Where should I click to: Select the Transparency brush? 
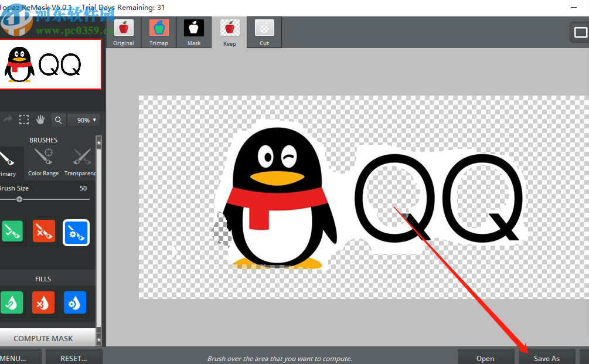point(79,162)
